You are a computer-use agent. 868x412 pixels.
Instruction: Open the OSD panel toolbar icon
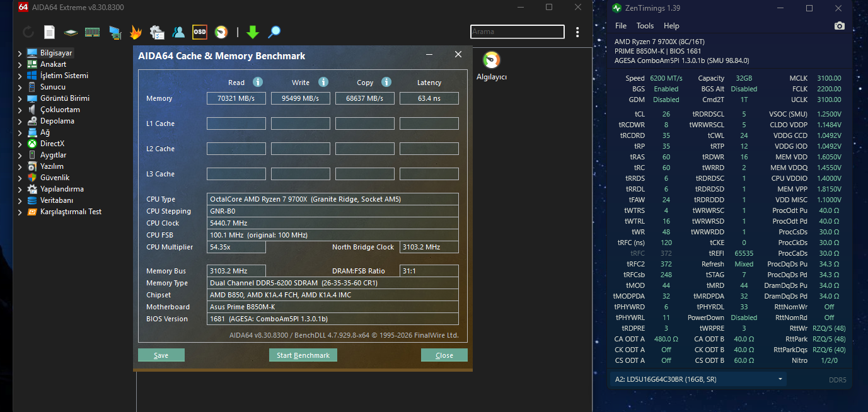[x=200, y=31]
